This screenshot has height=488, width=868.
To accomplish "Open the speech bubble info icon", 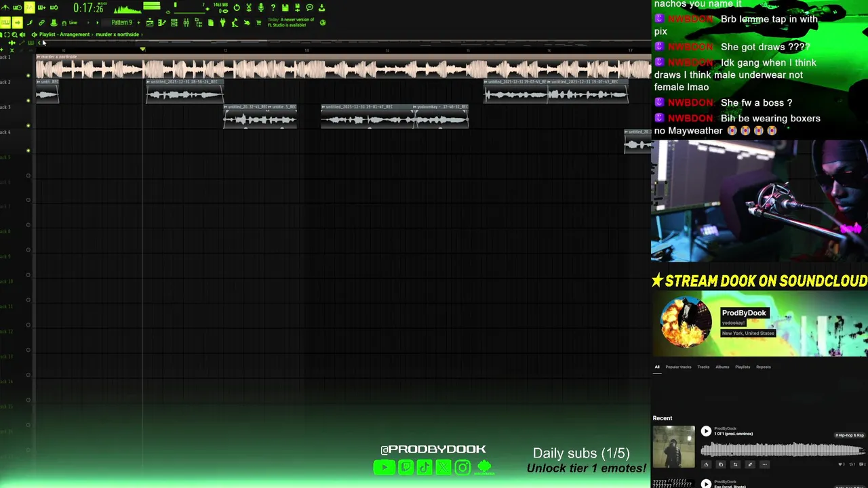I will (309, 7).
